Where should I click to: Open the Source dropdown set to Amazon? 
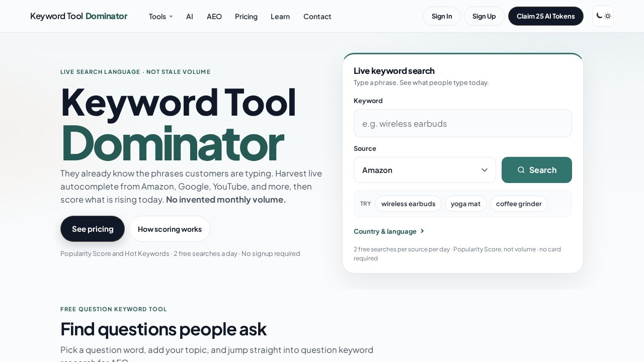425,170
